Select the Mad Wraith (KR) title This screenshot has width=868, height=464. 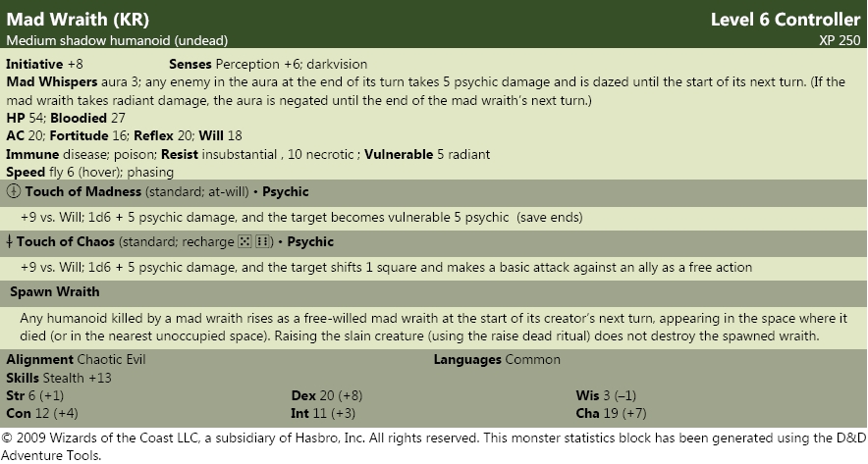(78, 20)
